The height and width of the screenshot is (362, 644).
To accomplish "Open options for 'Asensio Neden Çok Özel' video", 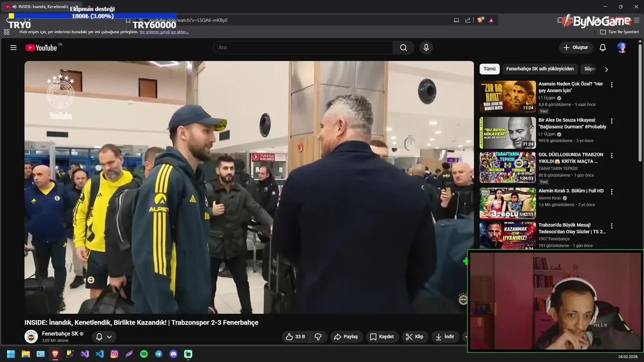I will click(x=612, y=85).
